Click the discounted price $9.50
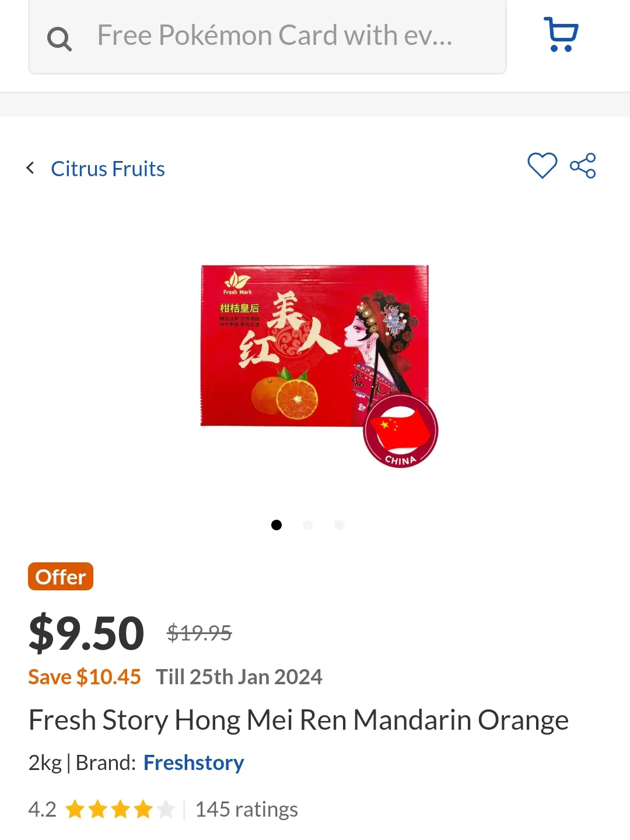Image resolution: width=630 pixels, height=840 pixels. point(86,632)
